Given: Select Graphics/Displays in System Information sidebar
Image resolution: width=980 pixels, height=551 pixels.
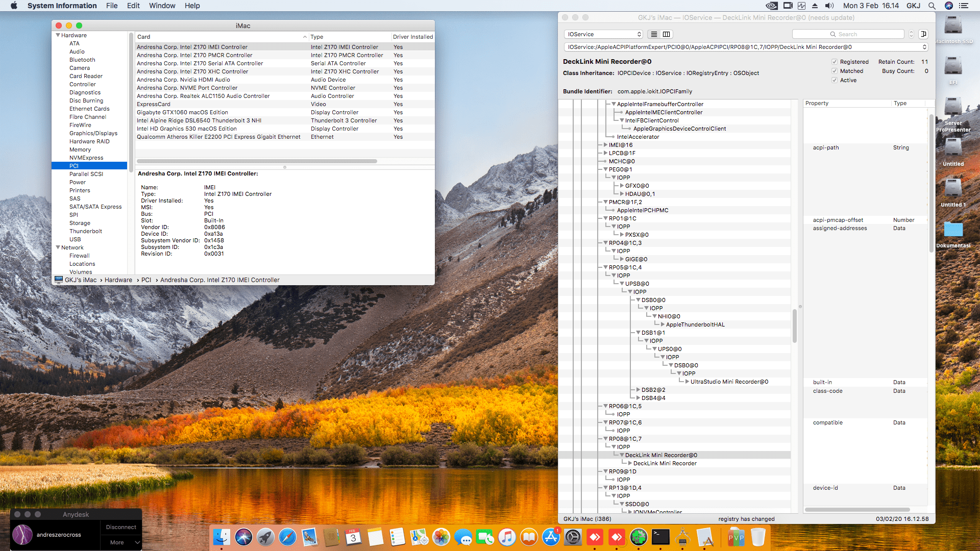Looking at the screenshot, I should [x=93, y=133].
